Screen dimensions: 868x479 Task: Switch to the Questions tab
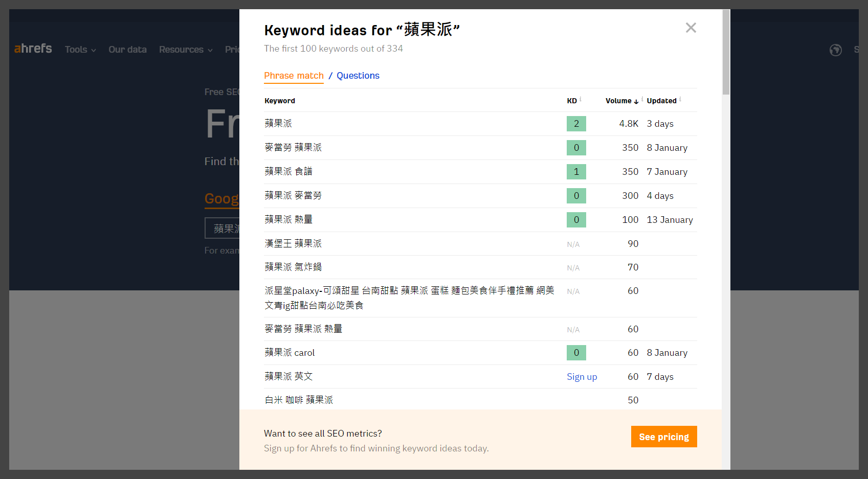(358, 76)
